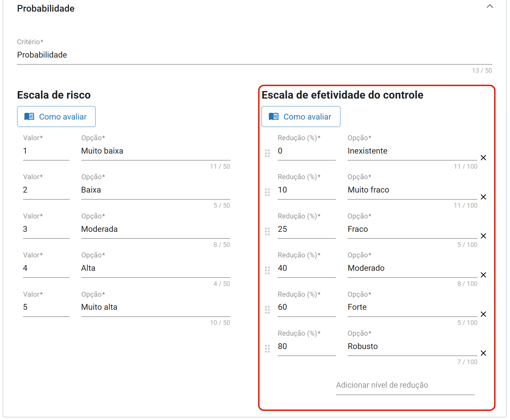510x420 pixels.
Task: Edit the Opção field with Moderada
Action: click(x=156, y=229)
